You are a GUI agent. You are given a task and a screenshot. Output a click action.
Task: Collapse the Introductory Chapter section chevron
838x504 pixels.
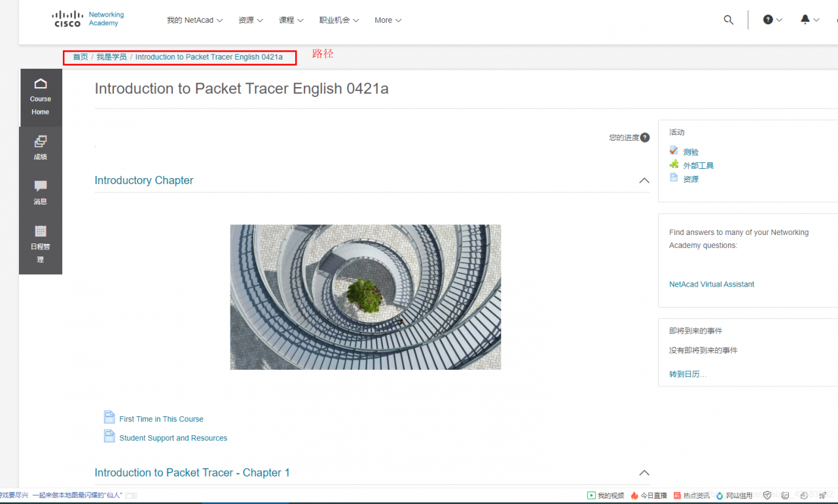644,181
